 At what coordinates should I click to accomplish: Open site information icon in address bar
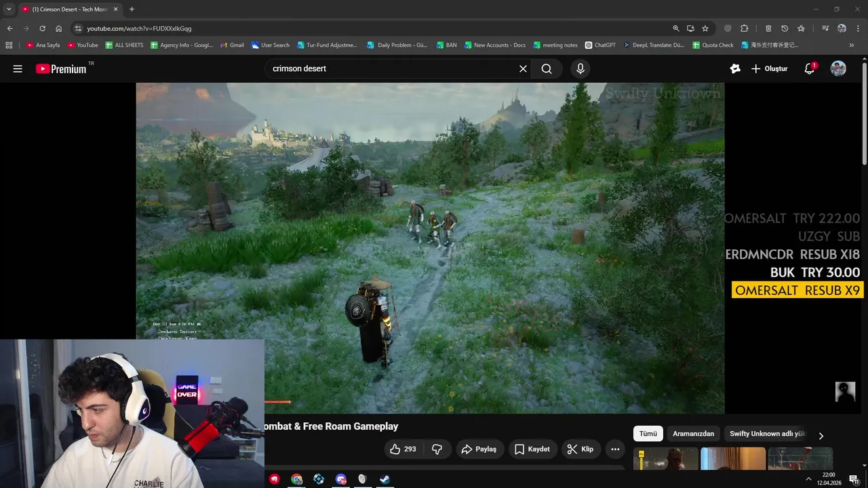click(78, 28)
